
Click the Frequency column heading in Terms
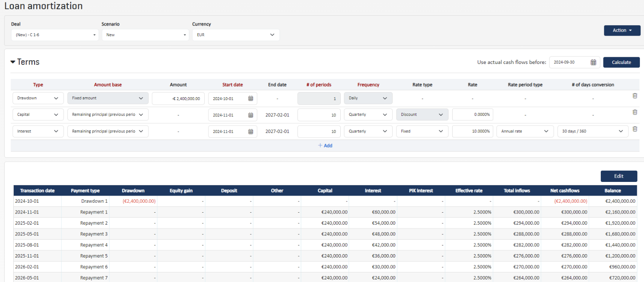point(368,85)
